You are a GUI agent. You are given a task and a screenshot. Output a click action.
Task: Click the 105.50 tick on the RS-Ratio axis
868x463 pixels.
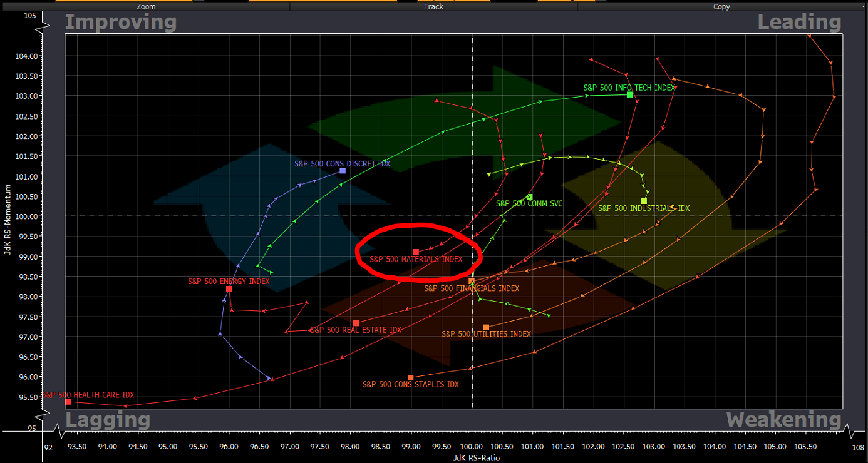(x=805, y=447)
